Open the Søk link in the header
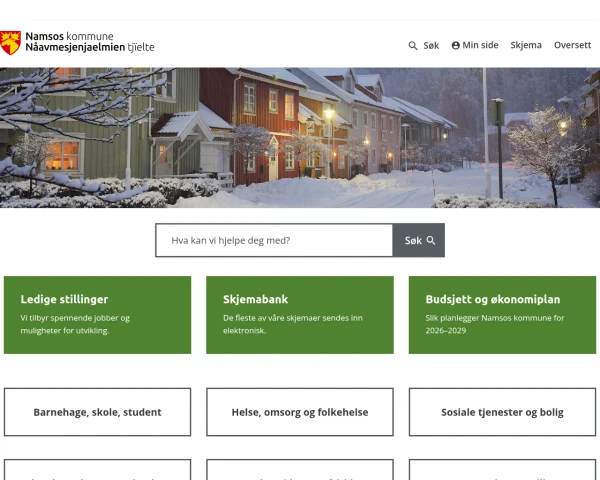This screenshot has width=600, height=480. tap(431, 46)
